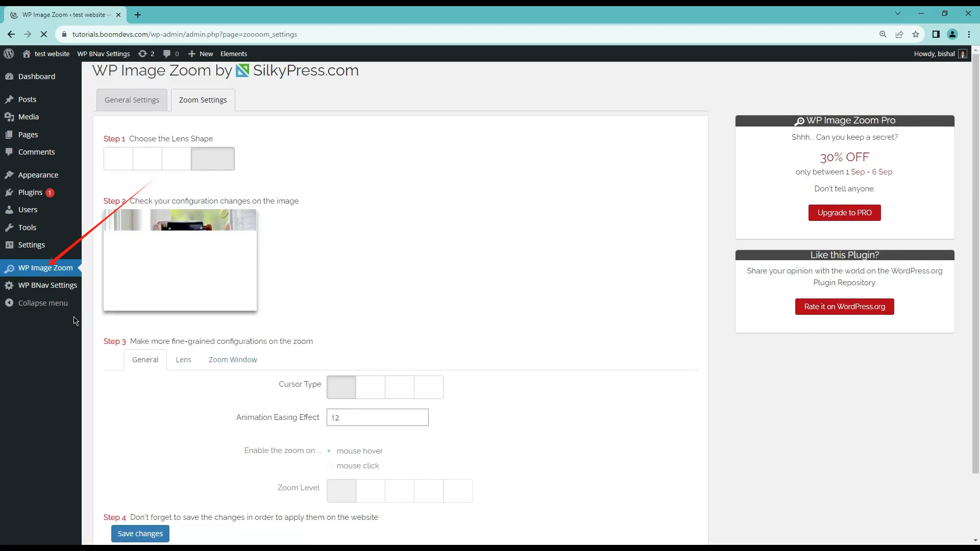Select mouse click radio option
This screenshot has width=980, height=551.
(329, 466)
